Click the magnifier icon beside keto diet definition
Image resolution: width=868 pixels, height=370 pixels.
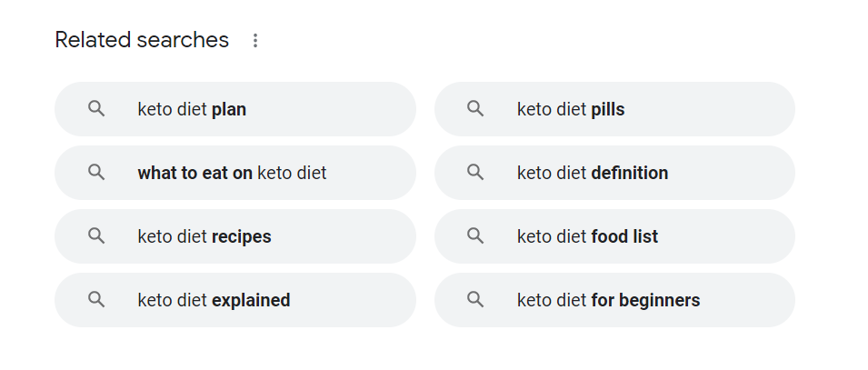[x=475, y=172]
